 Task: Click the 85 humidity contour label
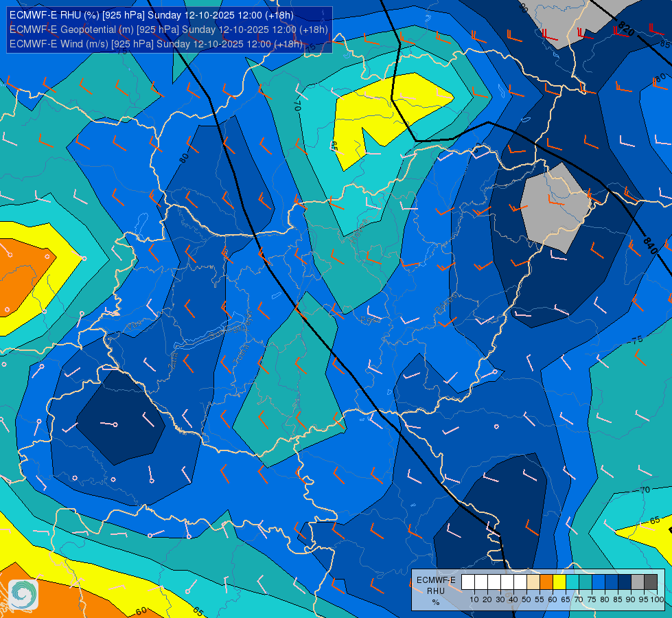click(664, 43)
